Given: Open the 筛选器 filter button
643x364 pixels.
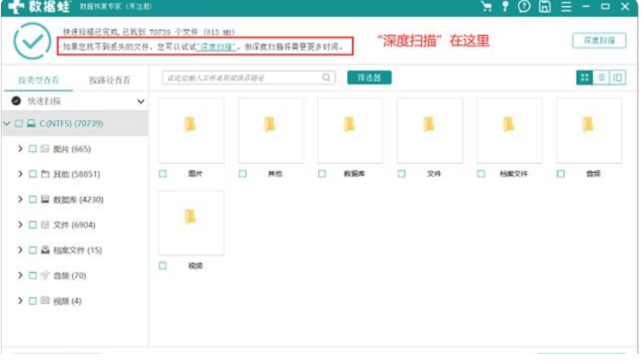Looking at the screenshot, I should click(x=369, y=78).
